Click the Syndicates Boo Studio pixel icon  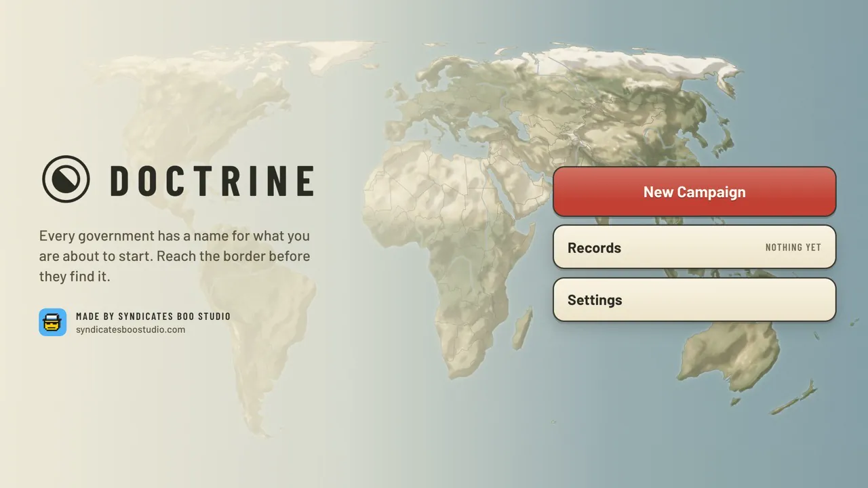coord(53,323)
